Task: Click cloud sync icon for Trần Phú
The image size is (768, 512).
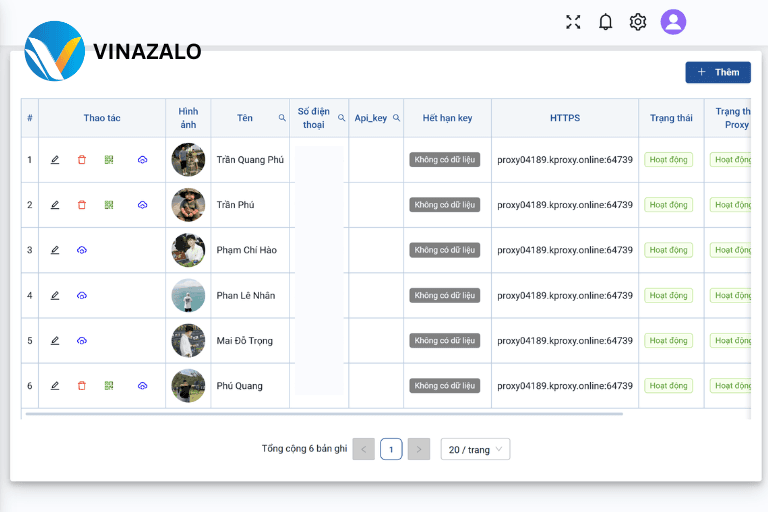Action: [143, 205]
